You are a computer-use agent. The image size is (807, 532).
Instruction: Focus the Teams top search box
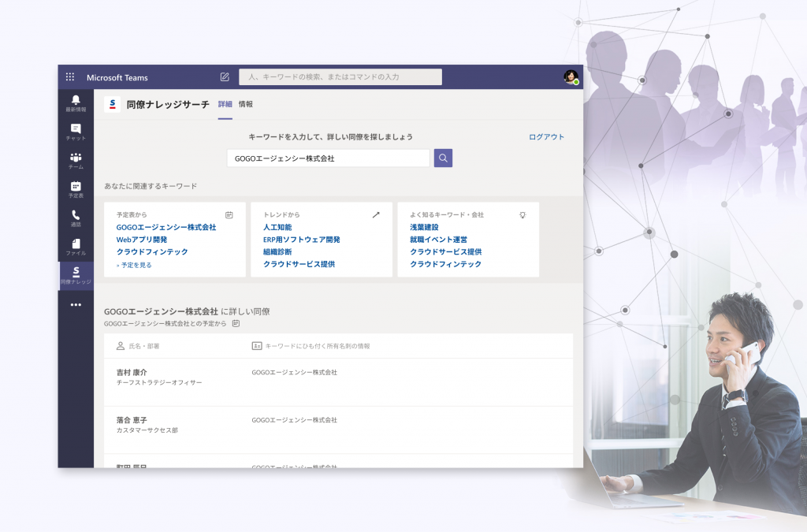(340, 77)
